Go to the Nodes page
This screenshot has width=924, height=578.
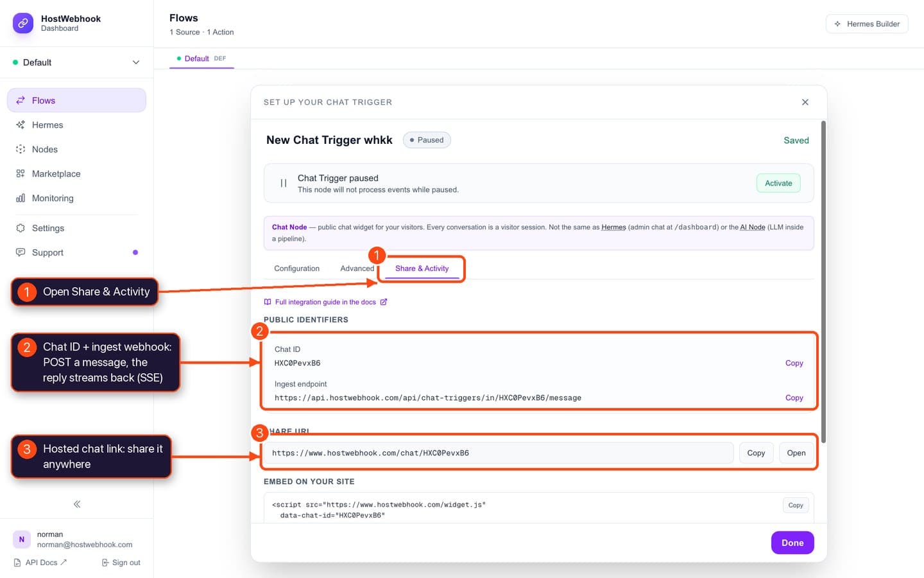coord(76,149)
